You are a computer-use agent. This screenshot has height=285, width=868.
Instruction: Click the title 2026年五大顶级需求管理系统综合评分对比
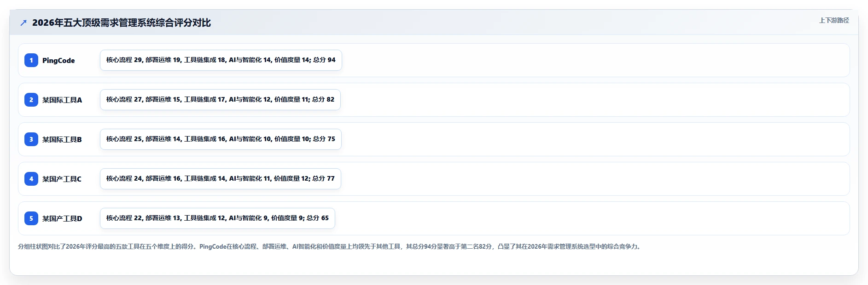click(122, 23)
